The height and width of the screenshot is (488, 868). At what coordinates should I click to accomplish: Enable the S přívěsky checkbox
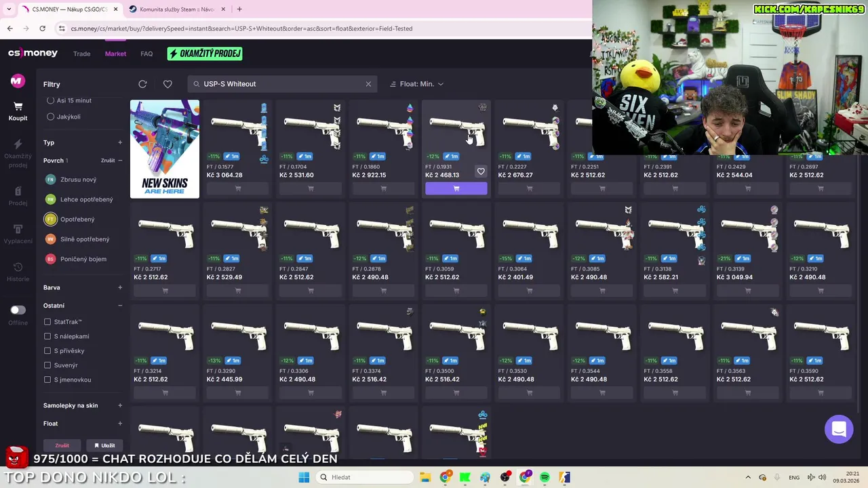47,351
